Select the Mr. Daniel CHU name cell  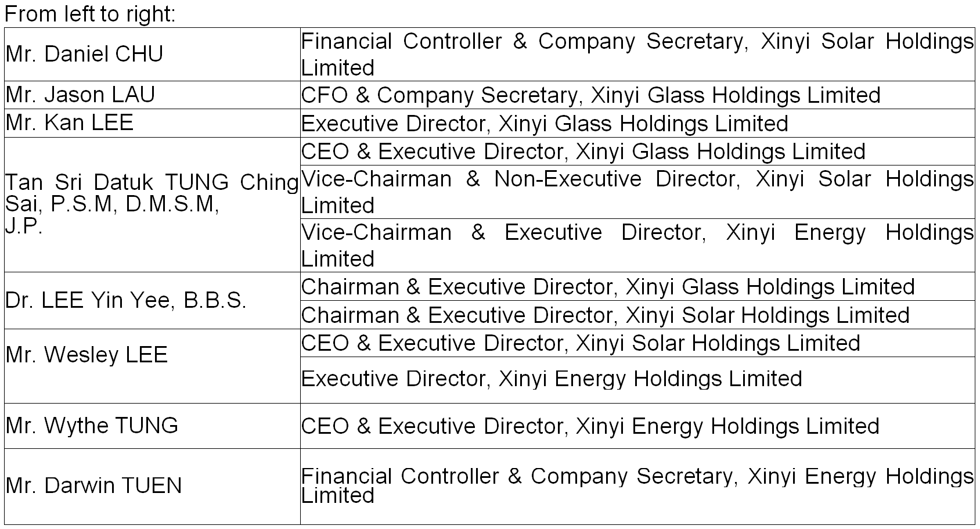[85, 54]
